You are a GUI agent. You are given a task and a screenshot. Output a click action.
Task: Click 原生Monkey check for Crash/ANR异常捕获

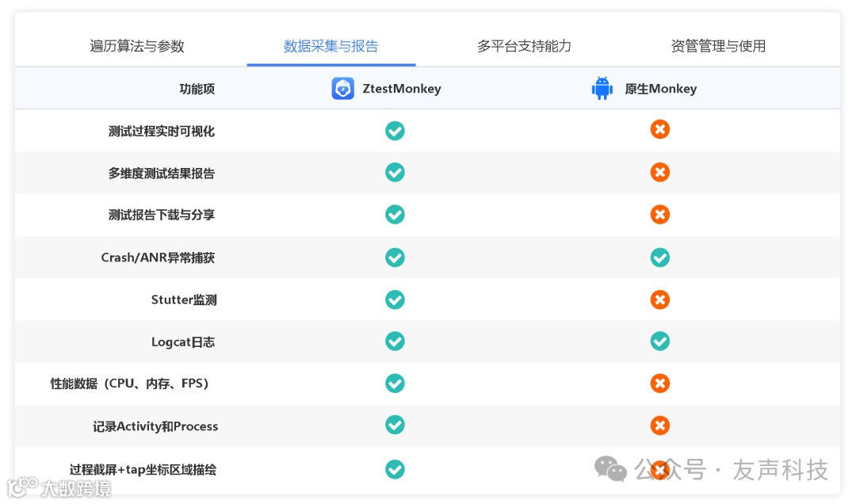660,258
